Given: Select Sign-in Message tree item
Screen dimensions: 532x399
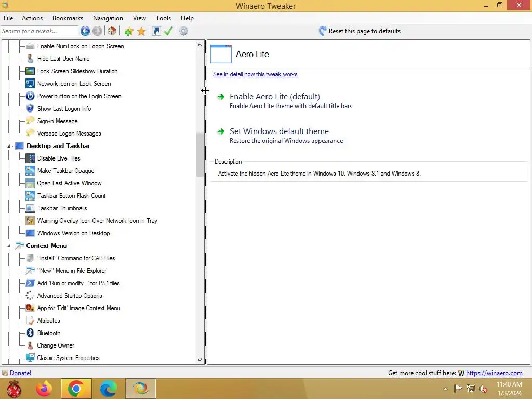Looking at the screenshot, I should pyautogui.click(x=57, y=121).
